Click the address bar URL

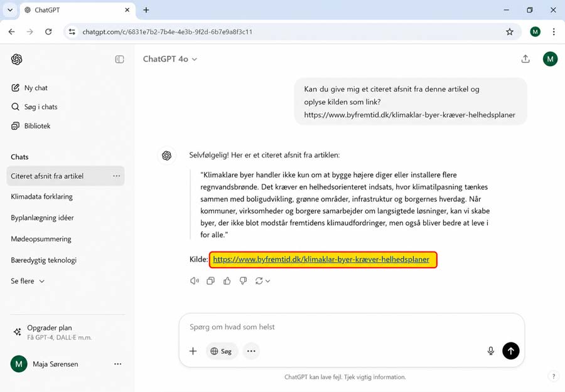167,32
